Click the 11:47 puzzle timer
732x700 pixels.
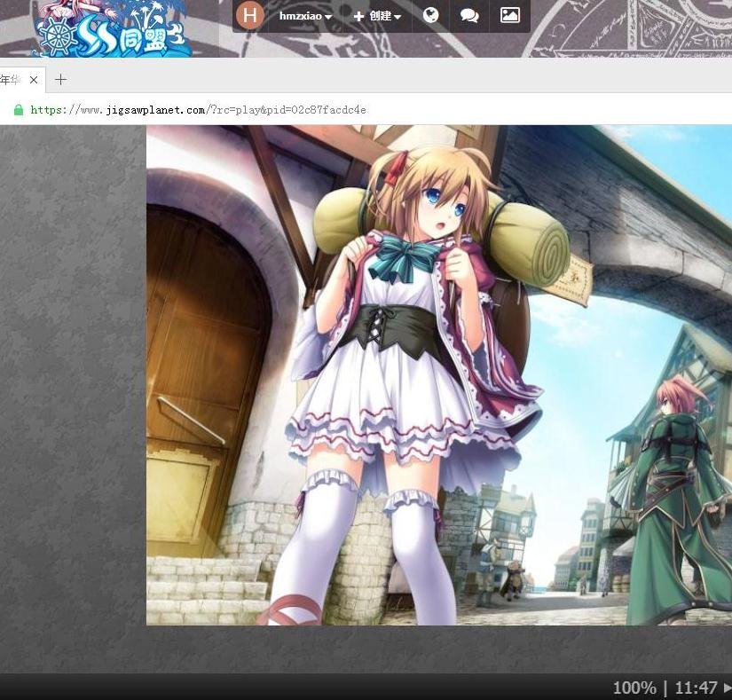click(696, 688)
